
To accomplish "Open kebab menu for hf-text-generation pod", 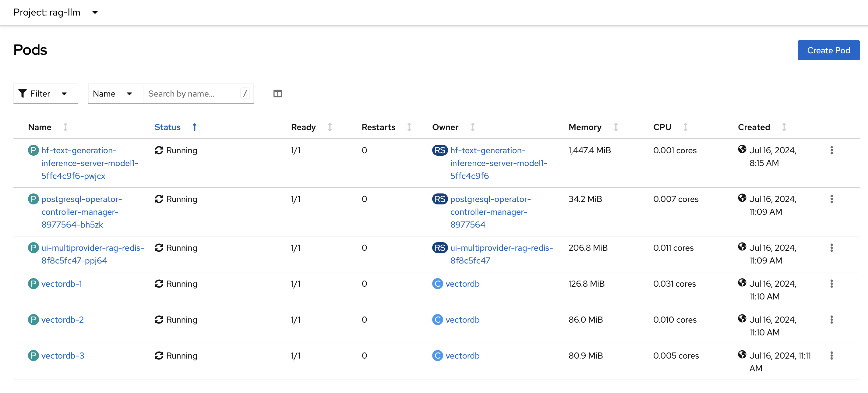I will click(x=831, y=150).
